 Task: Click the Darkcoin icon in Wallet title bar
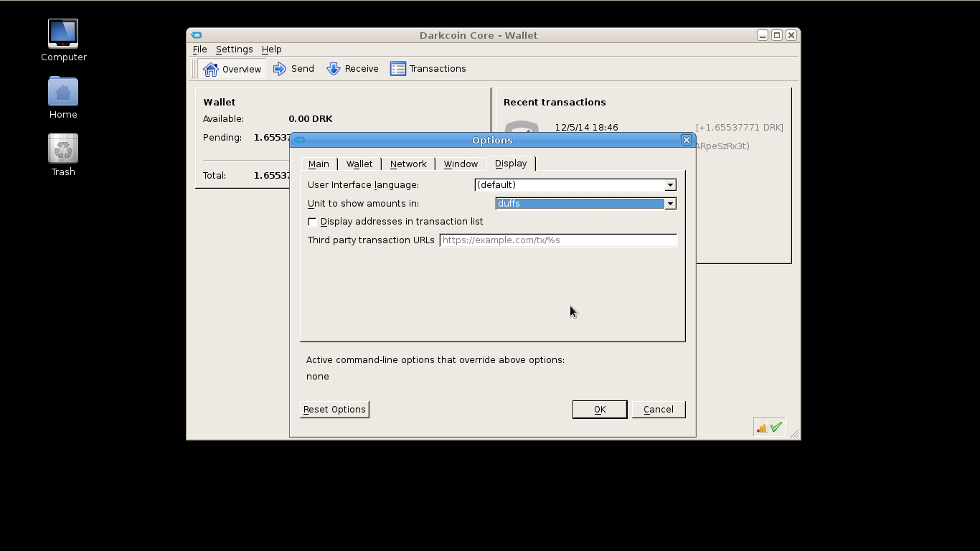[196, 35]
